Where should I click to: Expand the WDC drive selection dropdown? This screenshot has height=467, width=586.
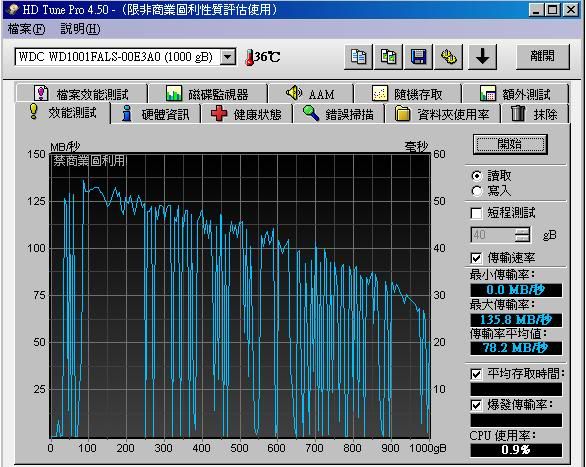[x=228, y=57]
